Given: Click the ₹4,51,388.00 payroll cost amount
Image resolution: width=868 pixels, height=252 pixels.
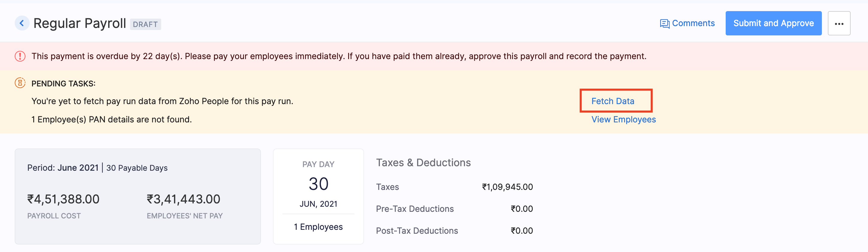Looking at the screenshot, I should [x=63, y=199].
